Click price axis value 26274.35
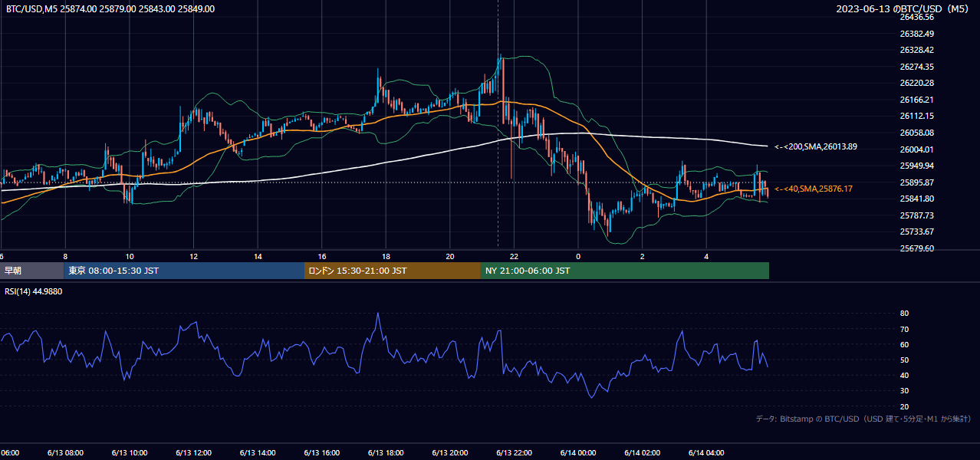This screenshot has width=980, height=460. [916, 67]
